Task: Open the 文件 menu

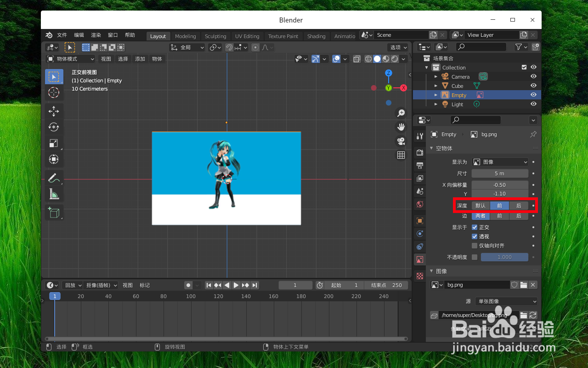Action: click(x=62, y=35)
